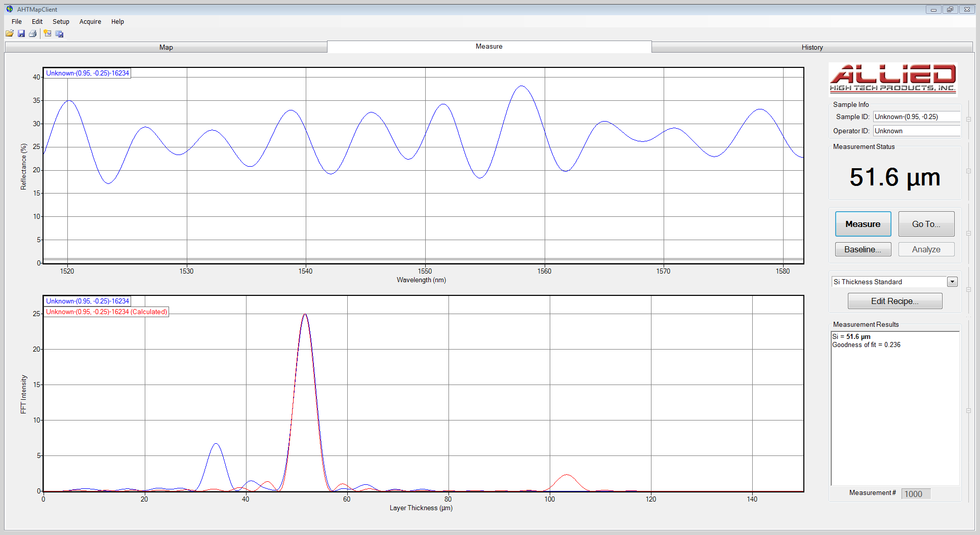Click the Allied High Tech Products logo

coord(892,79)
